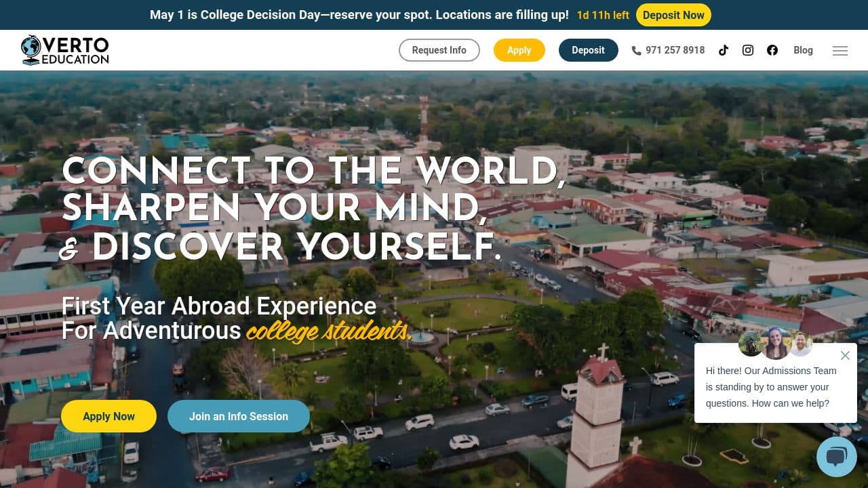The width and height of the screenshot is (868, 488).
Task: Click the phone icon next to 971 257 8918
Action: click(x=636, y=50)
